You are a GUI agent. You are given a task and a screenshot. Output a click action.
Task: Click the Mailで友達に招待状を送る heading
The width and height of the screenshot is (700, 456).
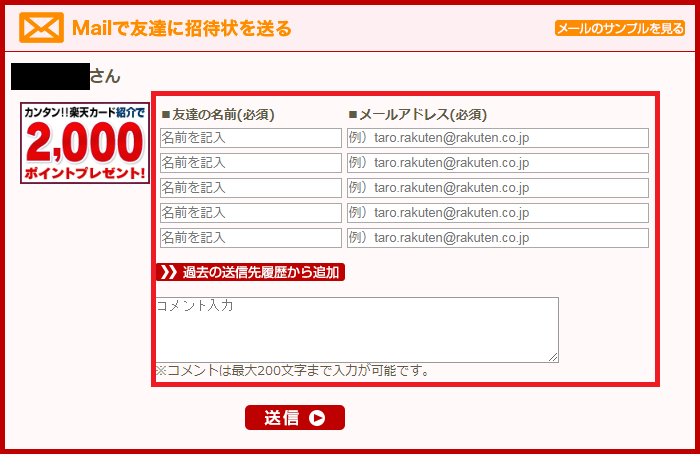point(182,28)
